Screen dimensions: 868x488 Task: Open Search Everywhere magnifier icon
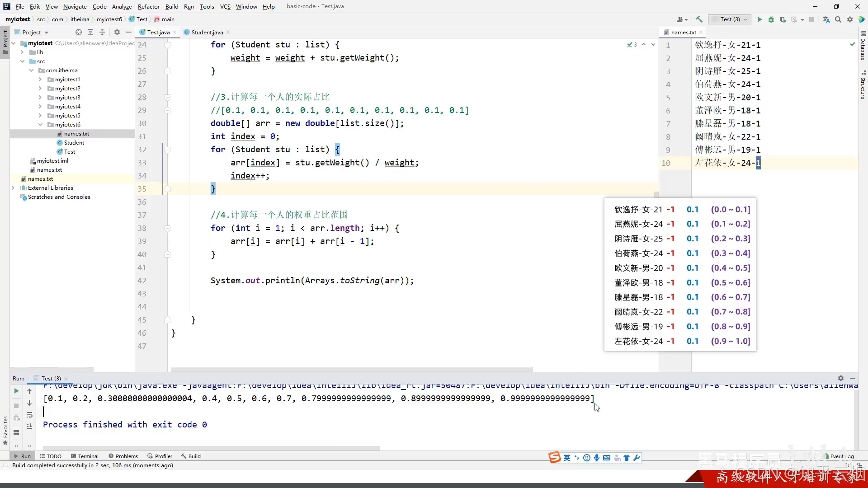[838, 19]
